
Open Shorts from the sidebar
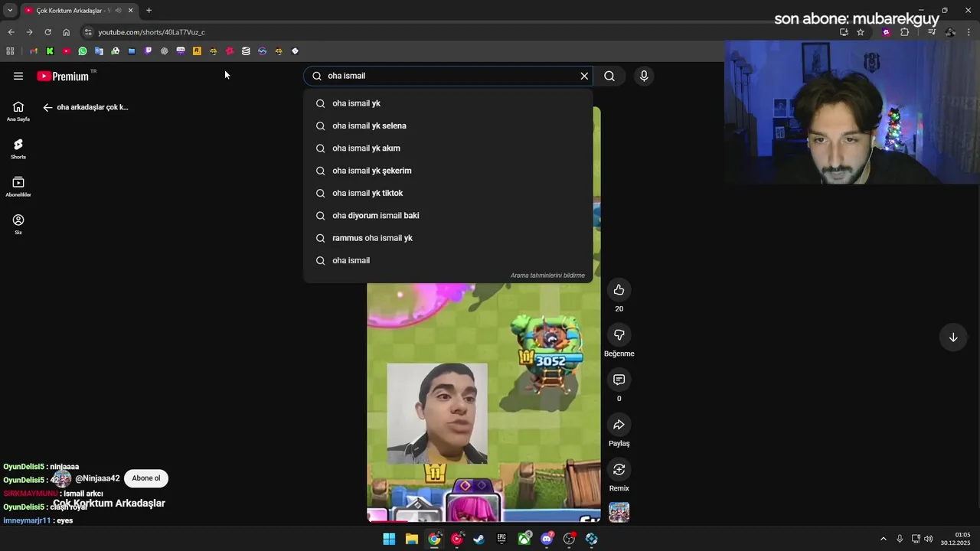tap(18, 148)
